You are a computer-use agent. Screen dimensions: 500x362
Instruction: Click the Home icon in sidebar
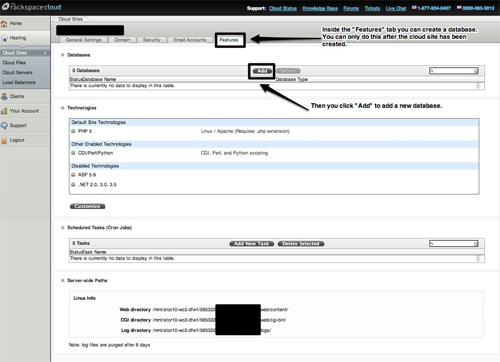(4, 24)
